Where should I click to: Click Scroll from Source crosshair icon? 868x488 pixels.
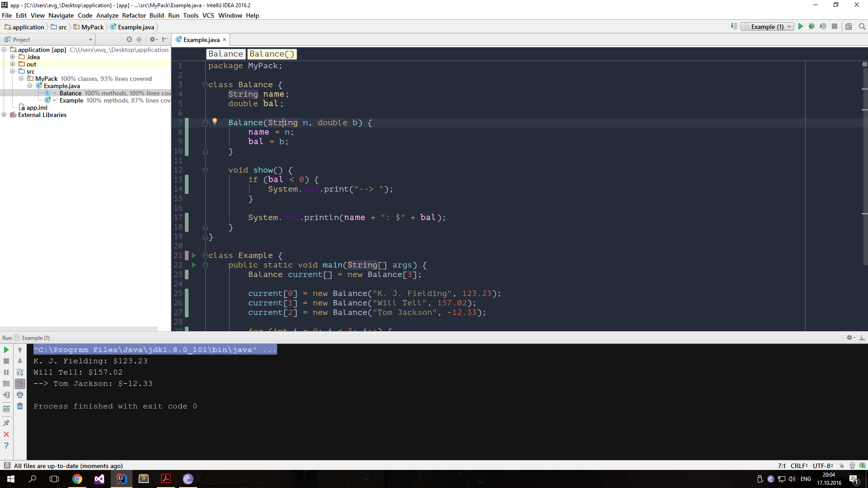[x=129, y=40]
